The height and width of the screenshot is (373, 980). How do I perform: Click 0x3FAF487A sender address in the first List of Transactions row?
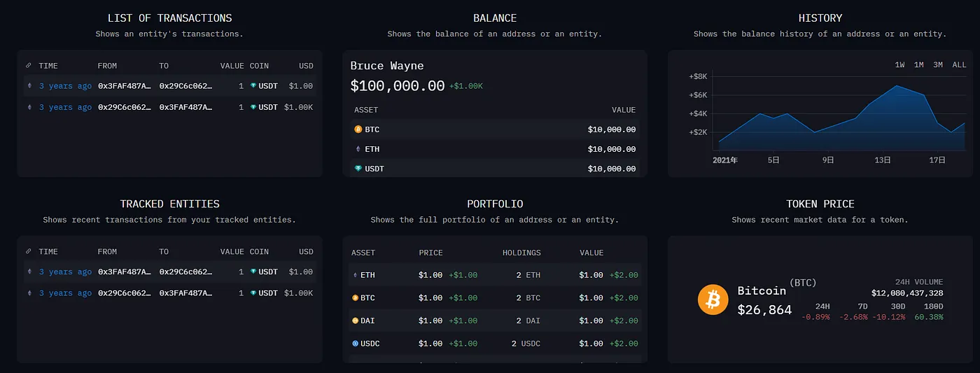point(124,86)
